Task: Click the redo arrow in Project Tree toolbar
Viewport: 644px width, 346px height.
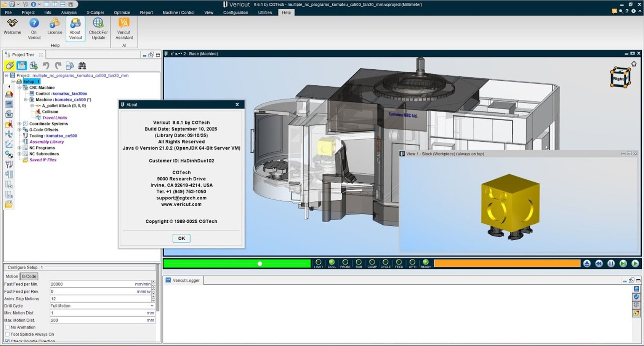Action: [58, 65]
